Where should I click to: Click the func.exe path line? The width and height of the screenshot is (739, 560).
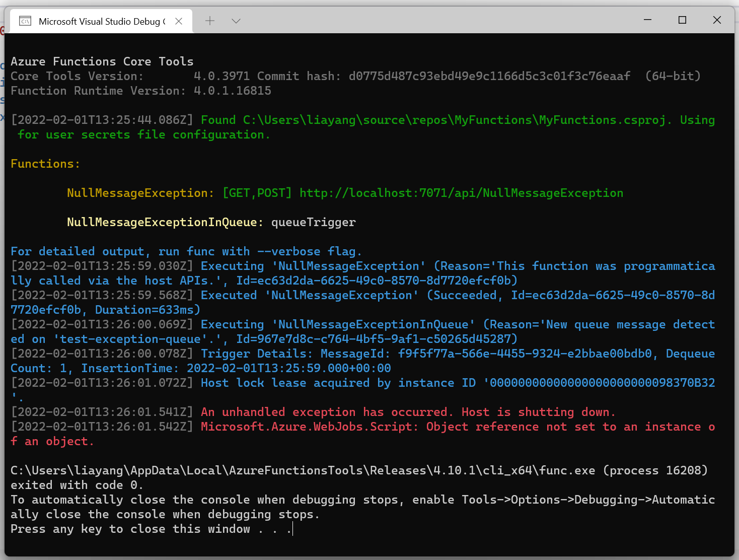point(359,470)
